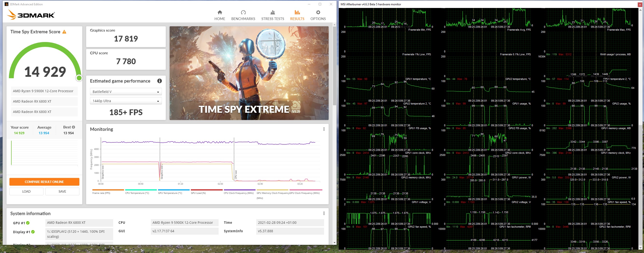
Task: Click the Load button
Action: (x=26, y=191)
